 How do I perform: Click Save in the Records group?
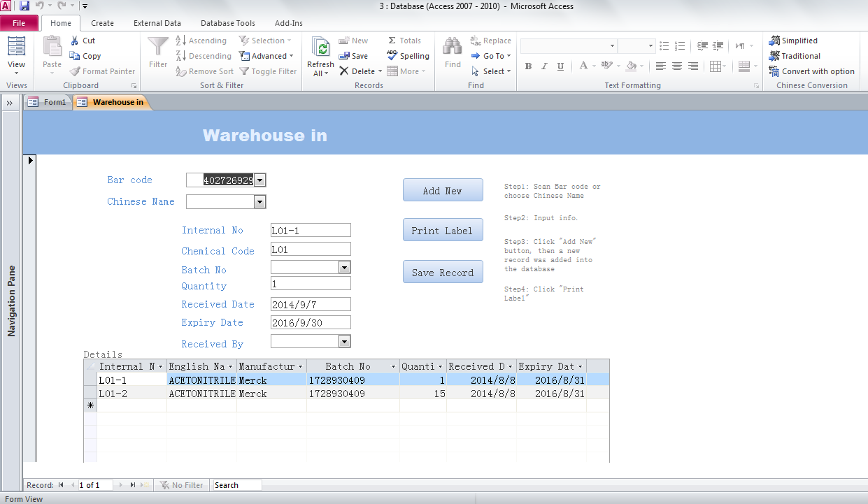[x=353, y=56]
